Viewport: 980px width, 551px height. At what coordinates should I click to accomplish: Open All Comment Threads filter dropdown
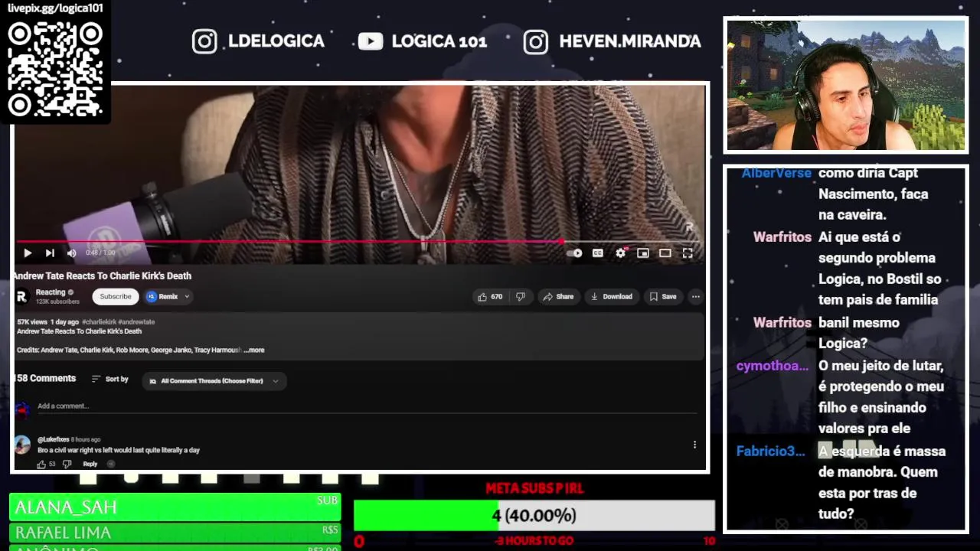pos(214,381)
